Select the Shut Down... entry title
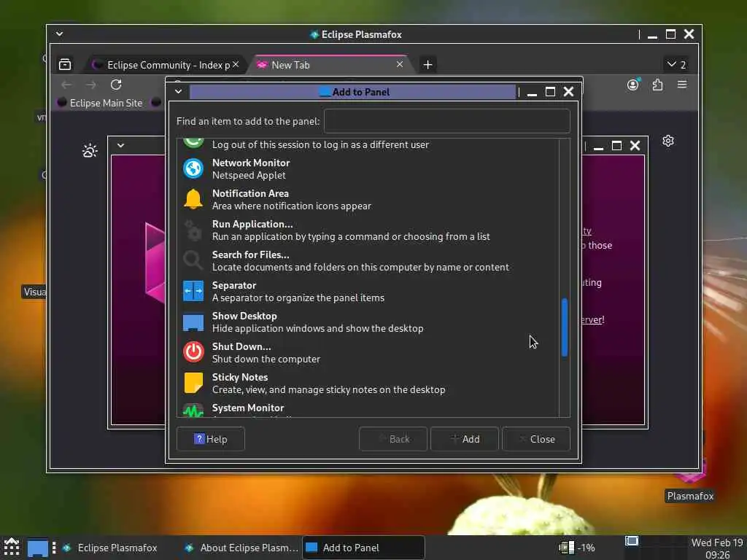 click(241, 346)
